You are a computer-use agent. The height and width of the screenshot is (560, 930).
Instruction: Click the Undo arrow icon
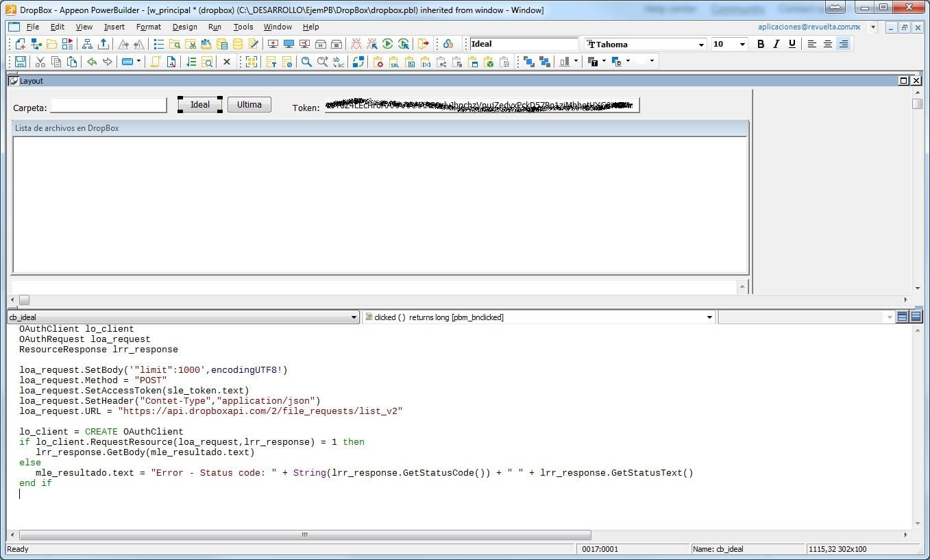[91, 62]
